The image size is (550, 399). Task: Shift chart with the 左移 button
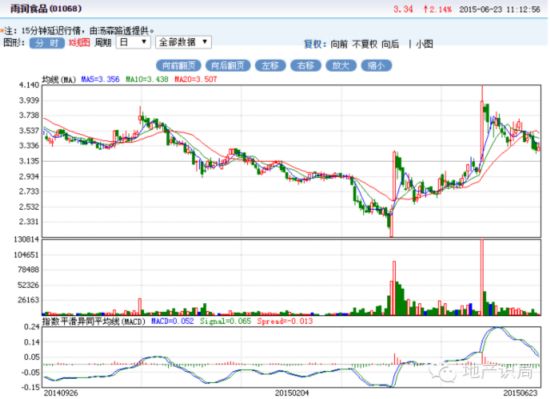pos(270,66)
